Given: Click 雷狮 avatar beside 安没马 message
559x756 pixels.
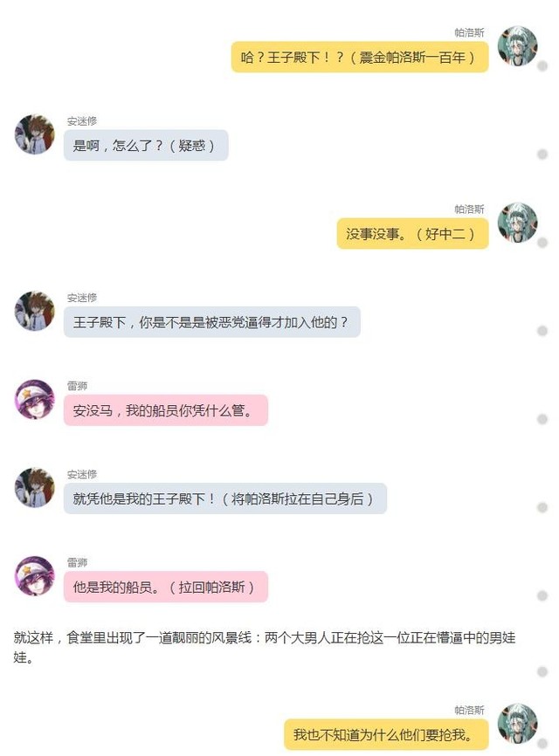Looking at the screenshot, I should [34, 399].
